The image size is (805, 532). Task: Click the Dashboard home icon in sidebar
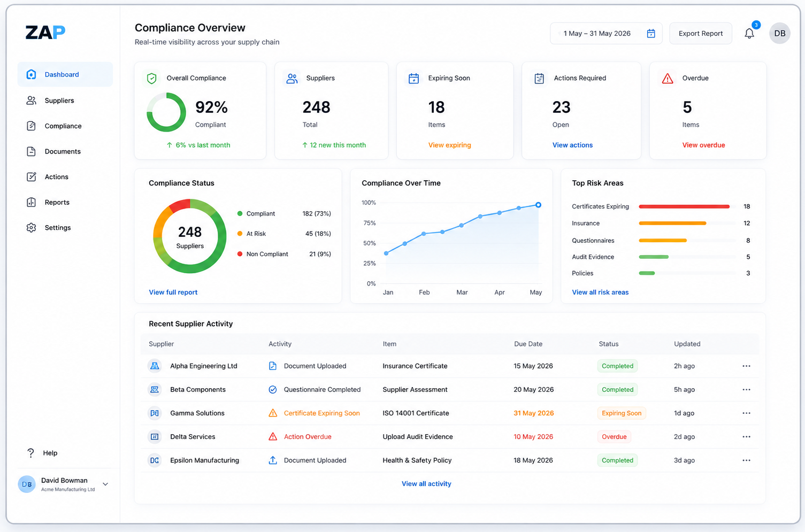(x=31, y=74)
